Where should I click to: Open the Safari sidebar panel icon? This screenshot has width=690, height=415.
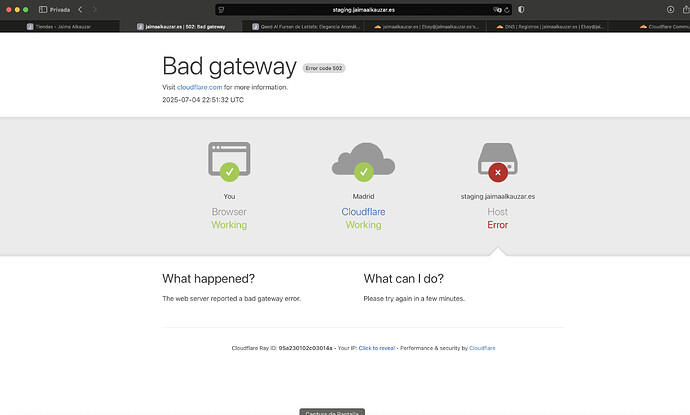[43, 9]
